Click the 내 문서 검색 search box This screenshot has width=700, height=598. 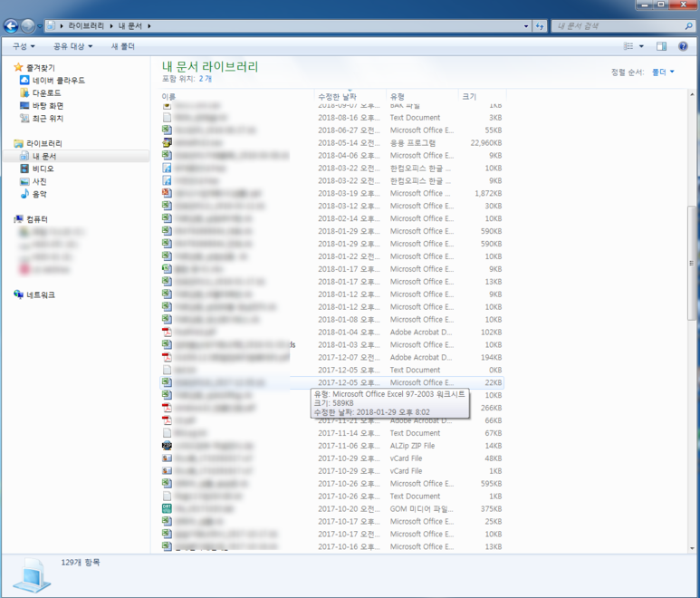pyautogui.click(x=616, y=26)
